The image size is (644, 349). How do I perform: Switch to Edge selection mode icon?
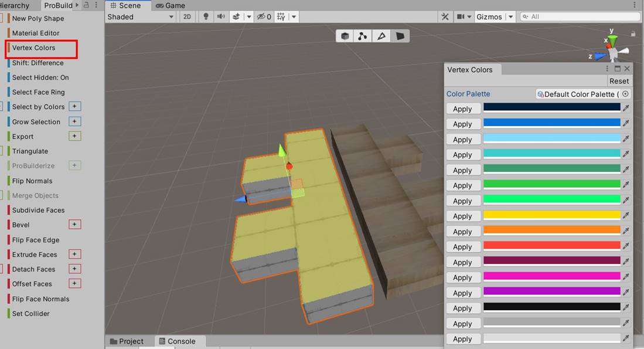[381, 36]
